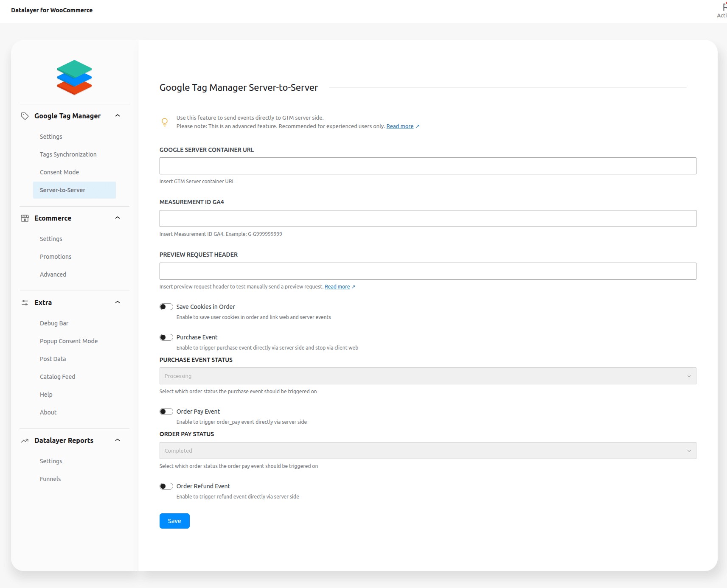Open the Purchase Event Status dropdown

click(x=427, y=376)
